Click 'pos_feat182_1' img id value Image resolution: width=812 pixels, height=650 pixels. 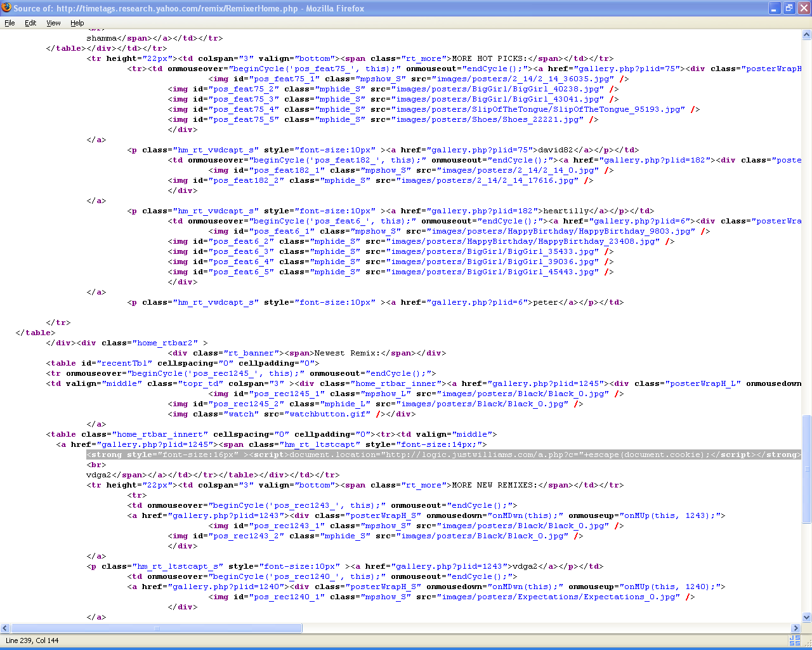coord(287,170)
